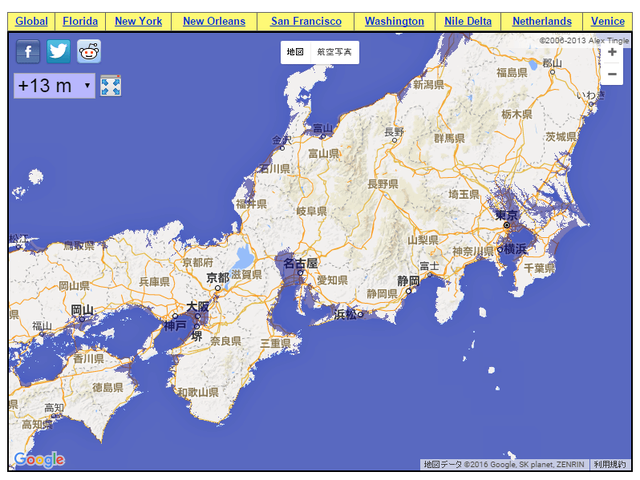Click the Google logo on map
640x480 pixels.
pyautogui.click(x=39, y=460)
